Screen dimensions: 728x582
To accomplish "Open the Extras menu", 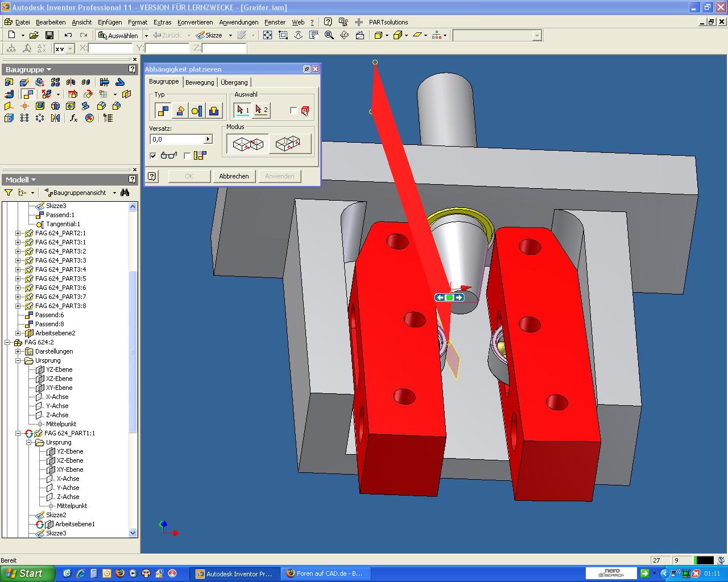I will click(x=162, y=22).
